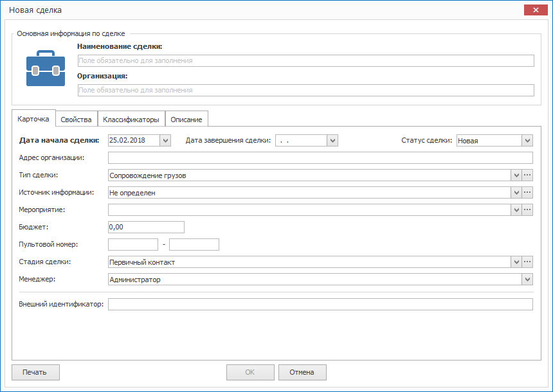Viewport: 553px width, 392px height.
Task: Focus the second Пультовой номер box
Action: point(194,244)
